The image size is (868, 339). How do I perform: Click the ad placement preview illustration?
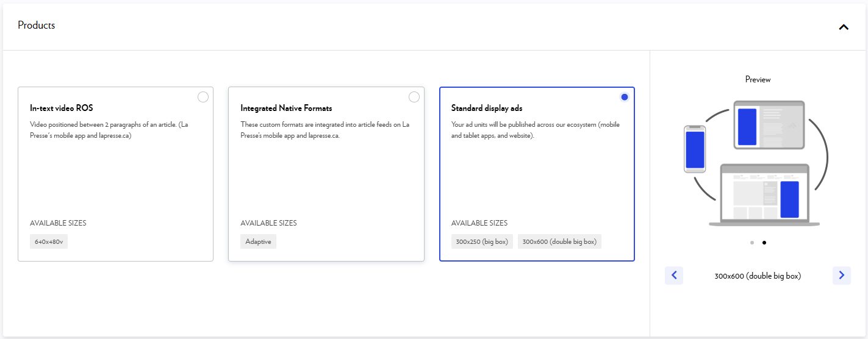[x=758, y=163]
